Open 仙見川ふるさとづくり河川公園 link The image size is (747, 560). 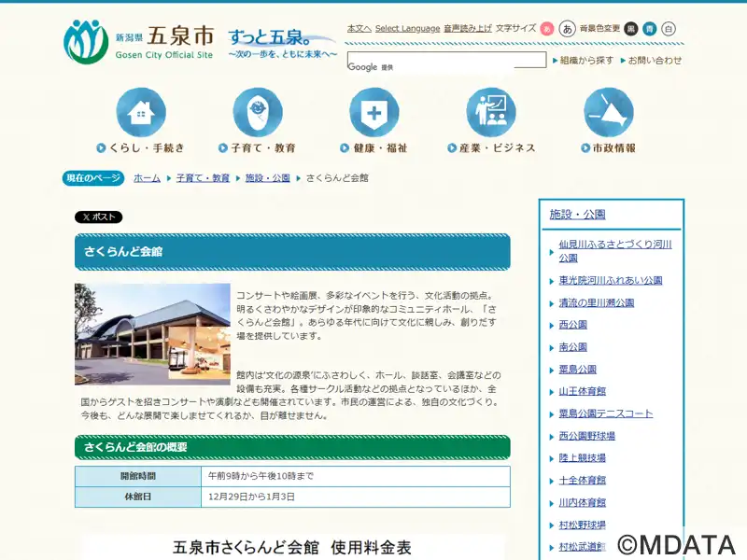click(x=615, y=251)
